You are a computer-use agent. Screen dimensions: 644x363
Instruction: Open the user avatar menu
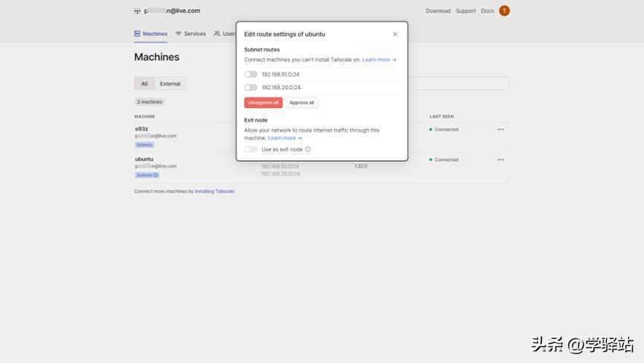tap(504, 11)
